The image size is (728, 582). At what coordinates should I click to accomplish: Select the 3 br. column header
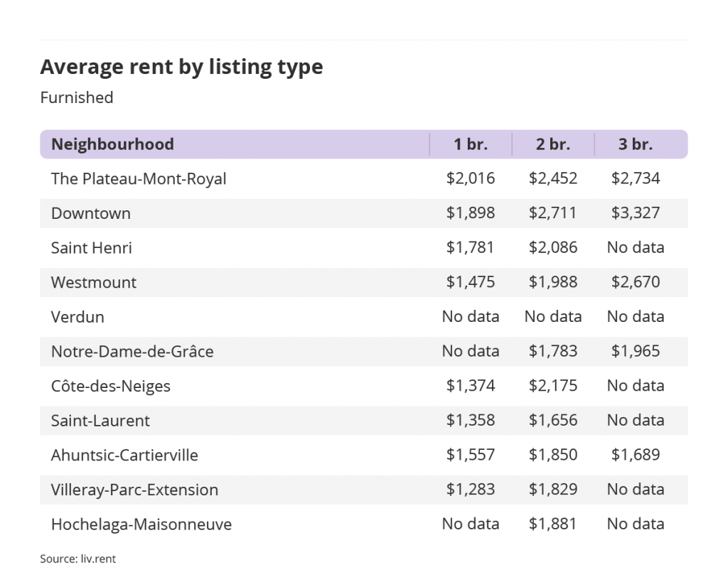(x=635, y=144)
